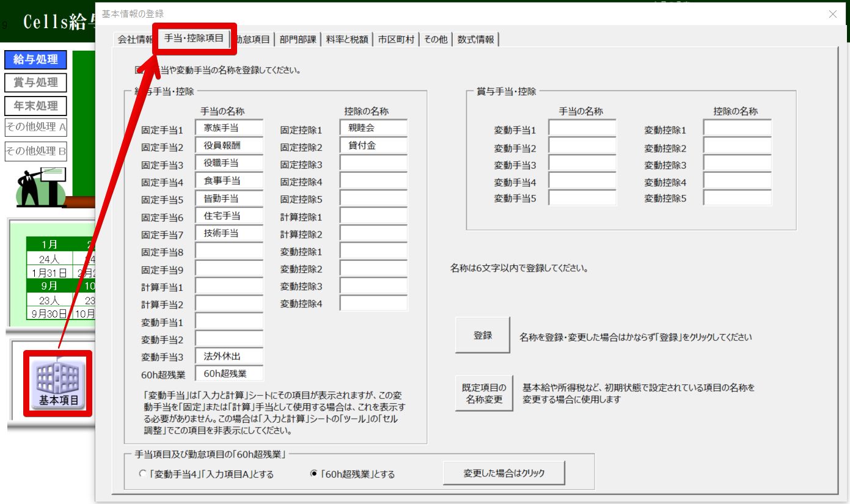Switch to the 料率と税額 tab

[347, 40]
